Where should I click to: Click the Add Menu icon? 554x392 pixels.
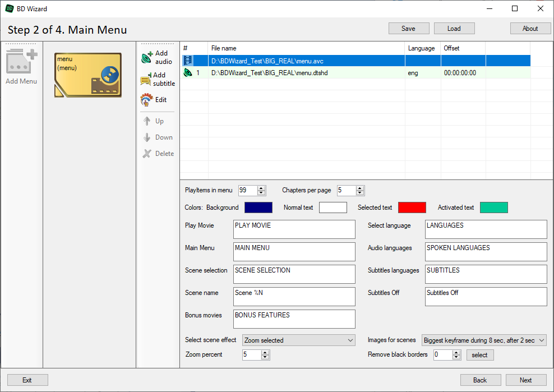click(x=21, y=62)
